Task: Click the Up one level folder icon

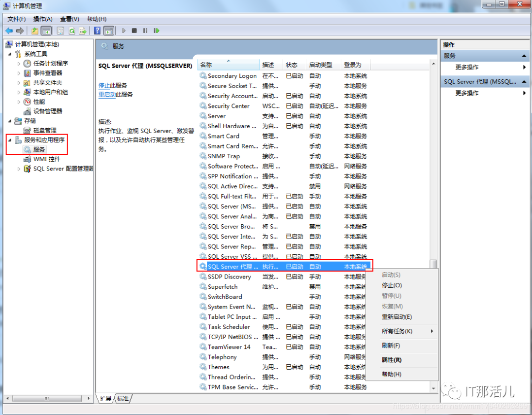Action: click(x=34, y=31)
